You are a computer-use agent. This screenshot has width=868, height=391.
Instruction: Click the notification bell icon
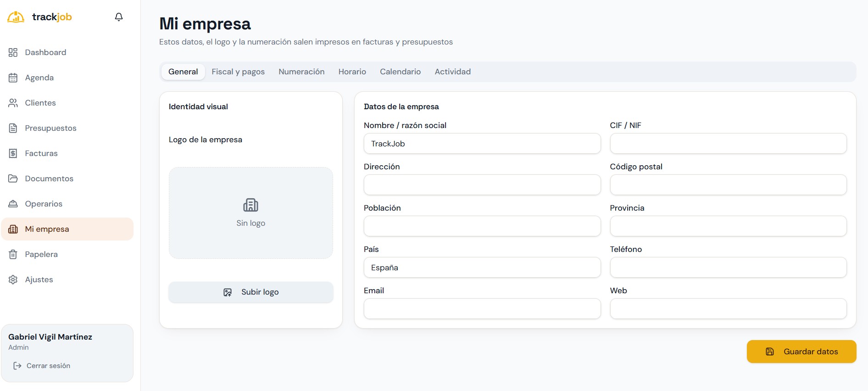click(x=119, y=17)
